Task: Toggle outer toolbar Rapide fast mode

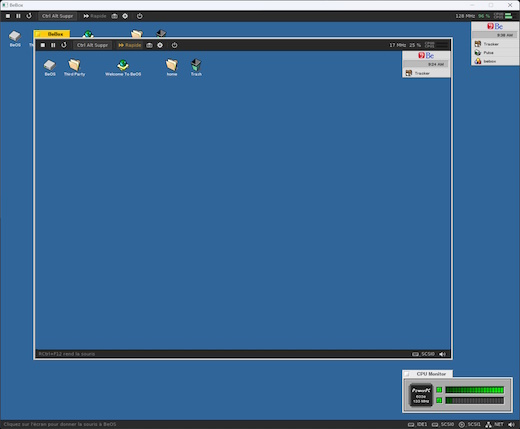Action: [x=95, y=16]
